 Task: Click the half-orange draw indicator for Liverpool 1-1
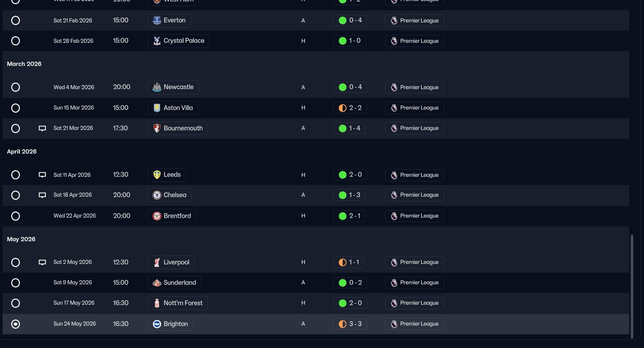click(343, 262)
